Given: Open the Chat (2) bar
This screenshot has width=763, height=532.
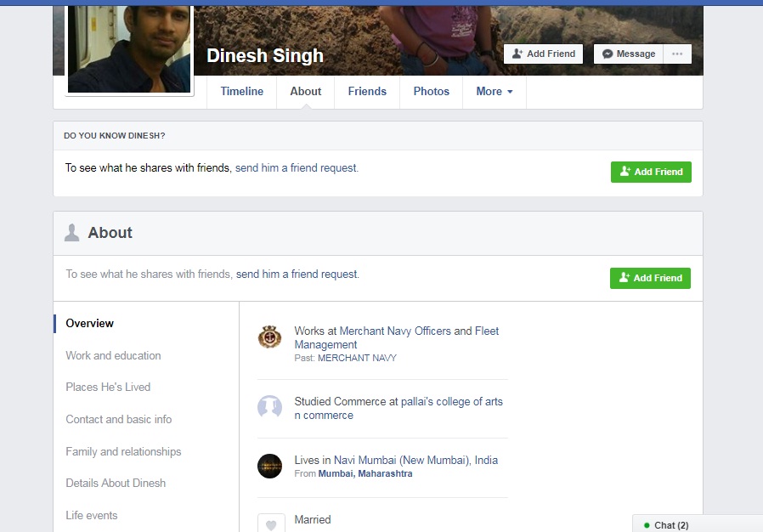Looking at the screenshot, I should (698, 524).
